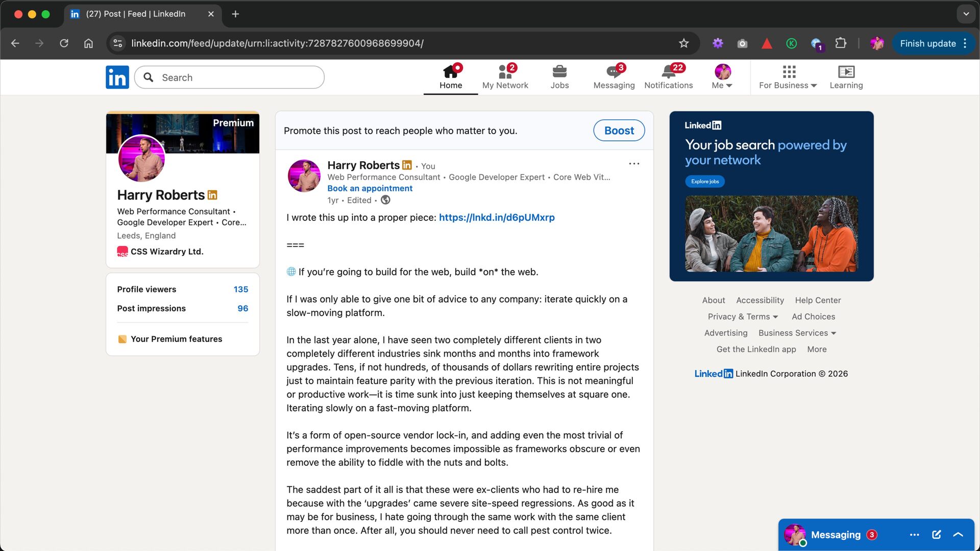Expand Privacy & Terms footer dropdown

coord(743,317)
